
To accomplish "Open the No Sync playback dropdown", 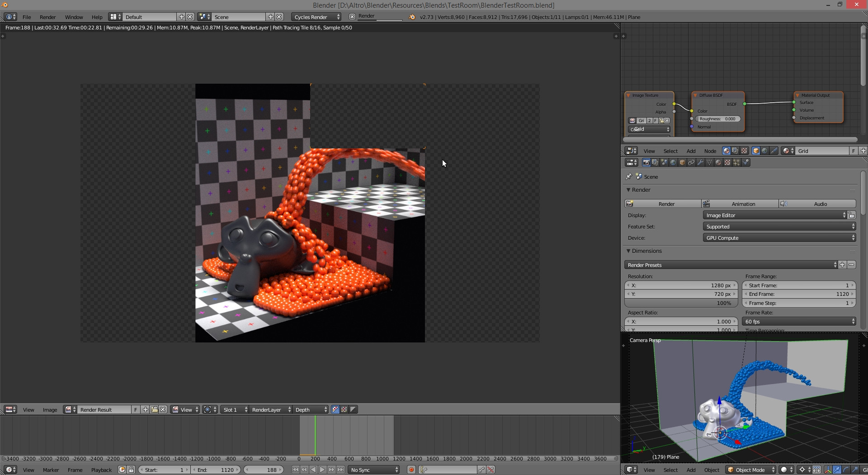I will [x=374, y=470].
